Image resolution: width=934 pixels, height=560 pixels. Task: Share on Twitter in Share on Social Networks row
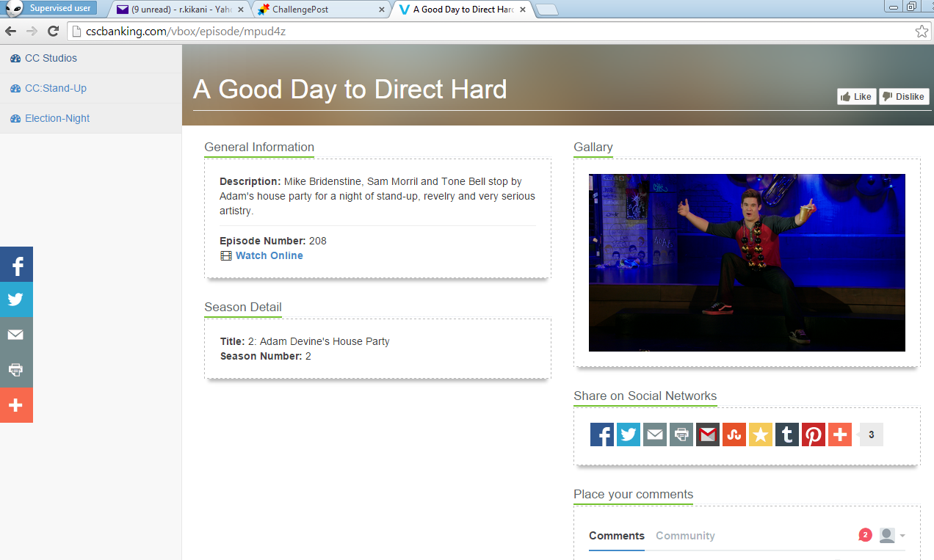coord(629,434)
